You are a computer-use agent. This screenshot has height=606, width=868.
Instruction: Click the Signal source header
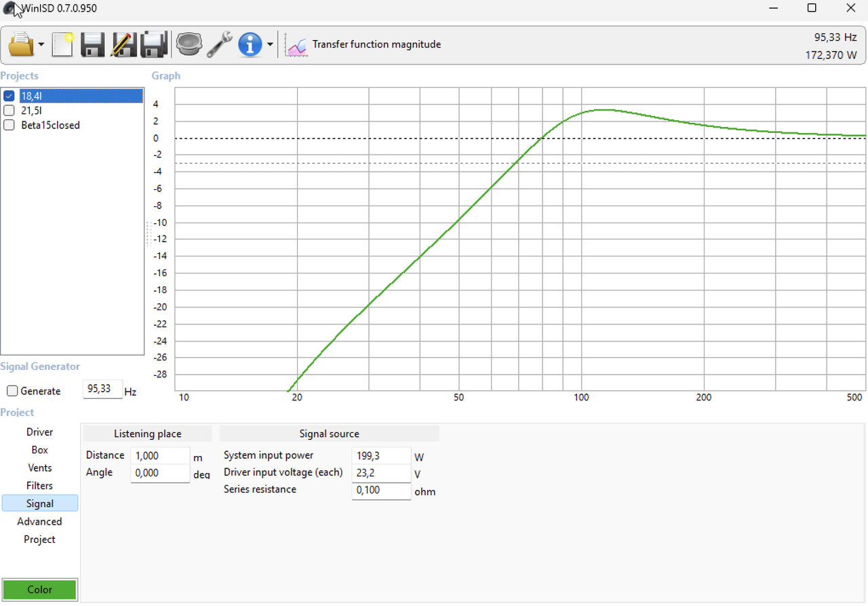click(x=329, y=434)
